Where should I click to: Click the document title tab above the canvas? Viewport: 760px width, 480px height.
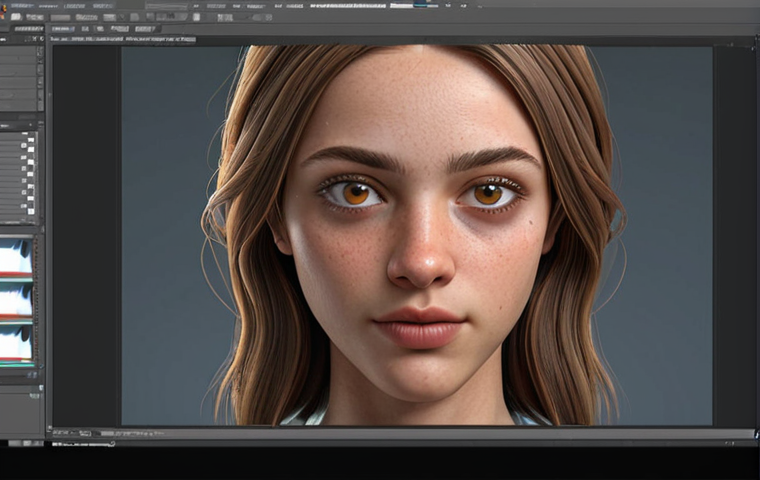122,39
